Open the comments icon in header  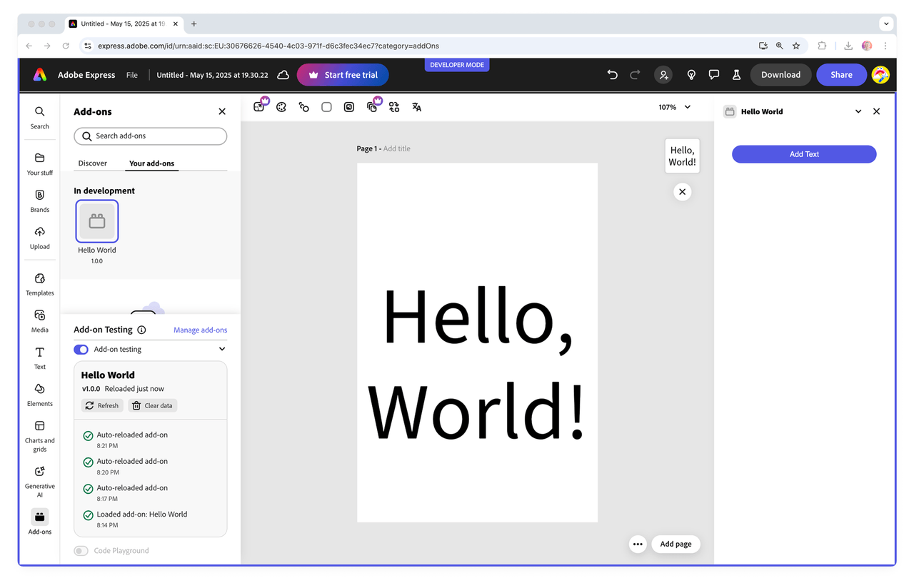coord(713,75)
